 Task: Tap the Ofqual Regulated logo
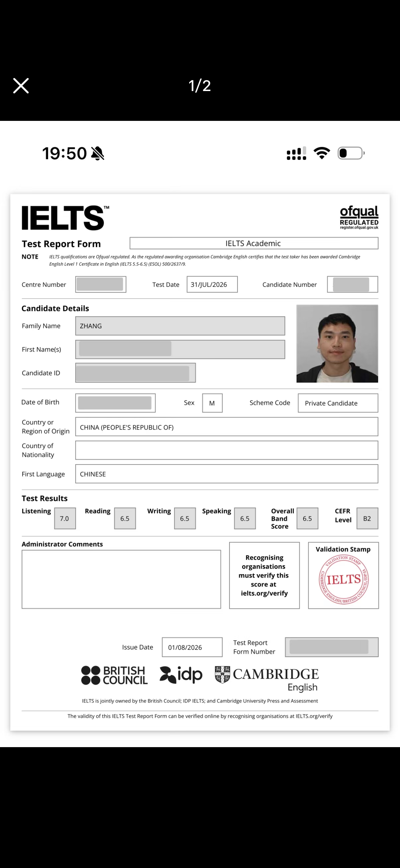(x=359, y=217)
